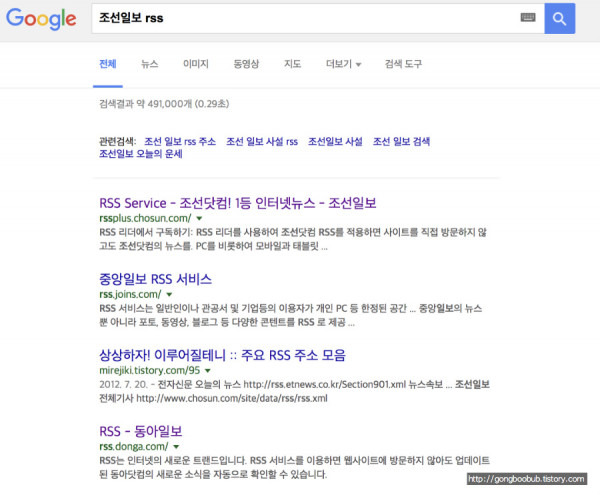Image resolution: width=600 pixels, height=495 pixels.
Task: Click the 동아일보 snippet starting RSS는 인터넷의 새로운
Action: (x=294, y=467)
